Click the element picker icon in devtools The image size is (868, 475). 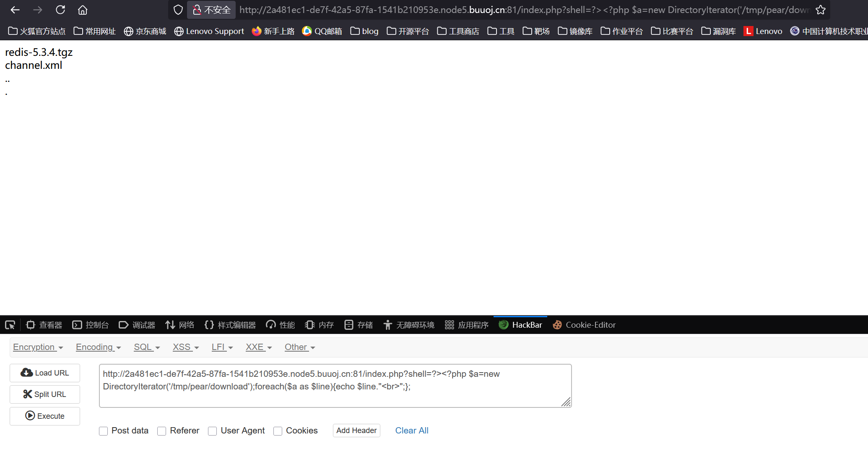(10, 325)
